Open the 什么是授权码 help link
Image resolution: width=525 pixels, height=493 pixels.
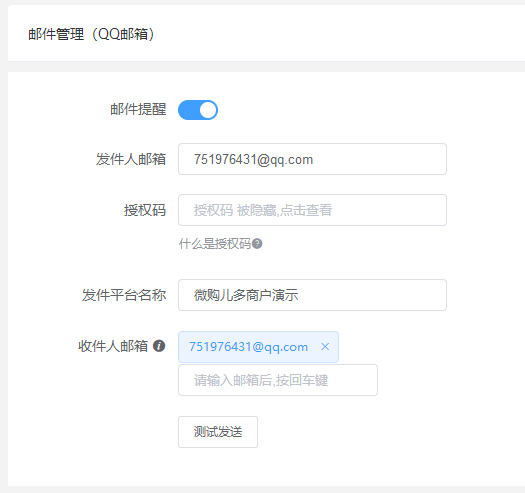pos(215,243)
